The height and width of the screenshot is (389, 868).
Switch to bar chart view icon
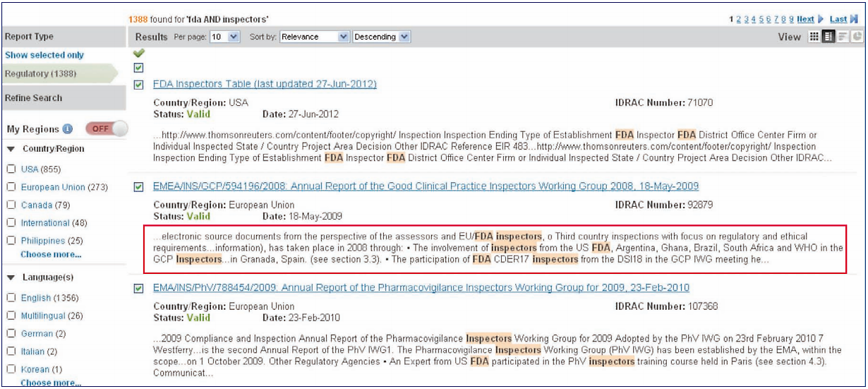click(x=843, y=37)
